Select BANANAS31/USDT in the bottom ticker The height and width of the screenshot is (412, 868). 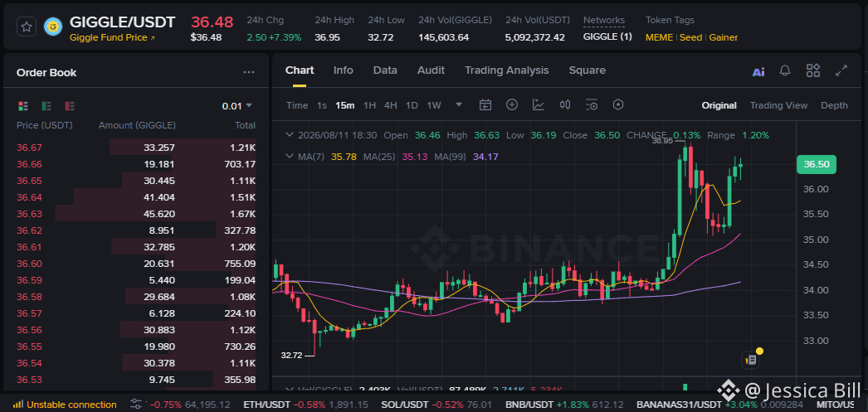(680, 405)
